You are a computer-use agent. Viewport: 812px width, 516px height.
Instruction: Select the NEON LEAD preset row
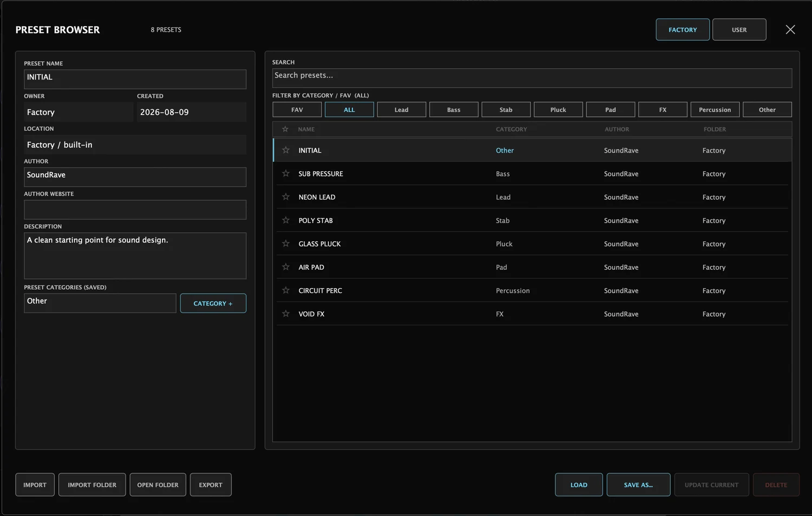532,197
